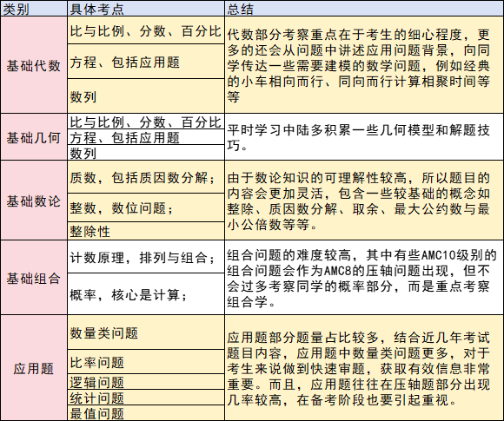Select 方程、包括应用题 in the 基础代数 group
Image resolution: width=504 pixels, height=421 pixels.
[x=146, y=62]
